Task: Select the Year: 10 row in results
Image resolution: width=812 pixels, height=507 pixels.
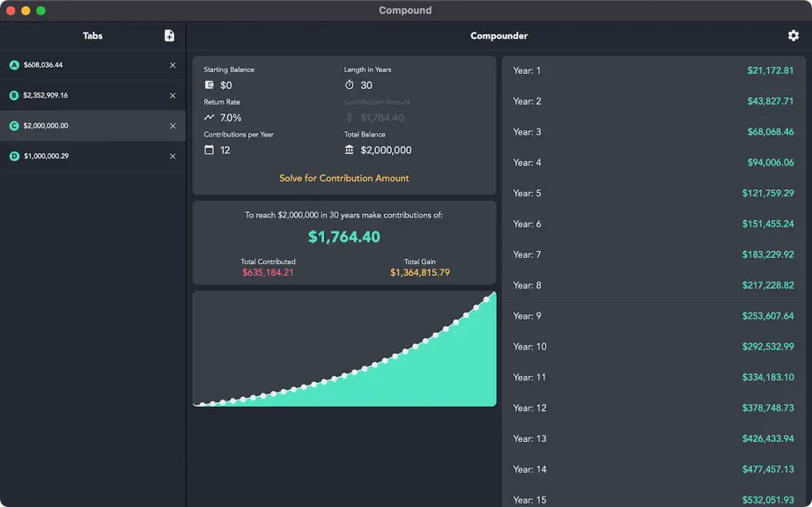Action: 653,347
